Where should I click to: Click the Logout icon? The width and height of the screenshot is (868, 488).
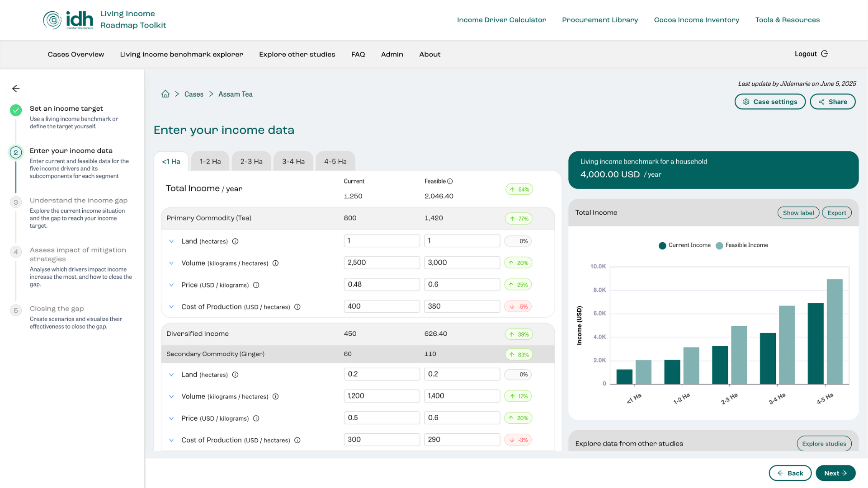[824, 54]
